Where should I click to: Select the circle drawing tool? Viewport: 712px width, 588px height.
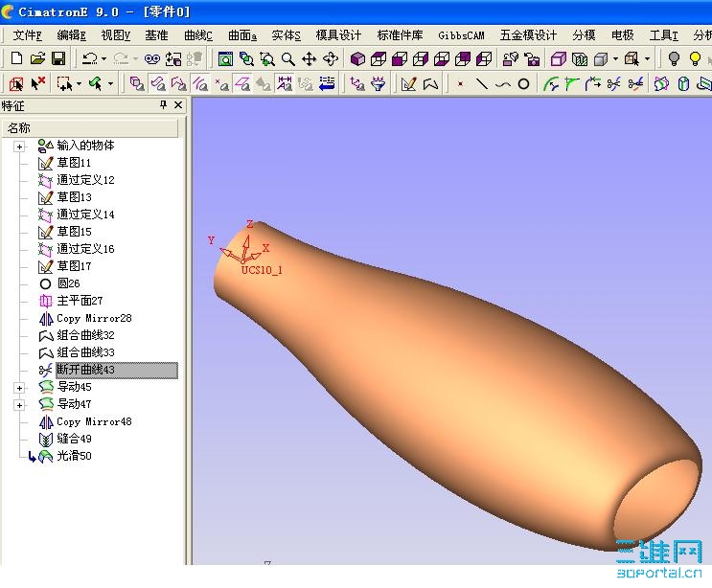pyautogui.click(x=523, y=83)
